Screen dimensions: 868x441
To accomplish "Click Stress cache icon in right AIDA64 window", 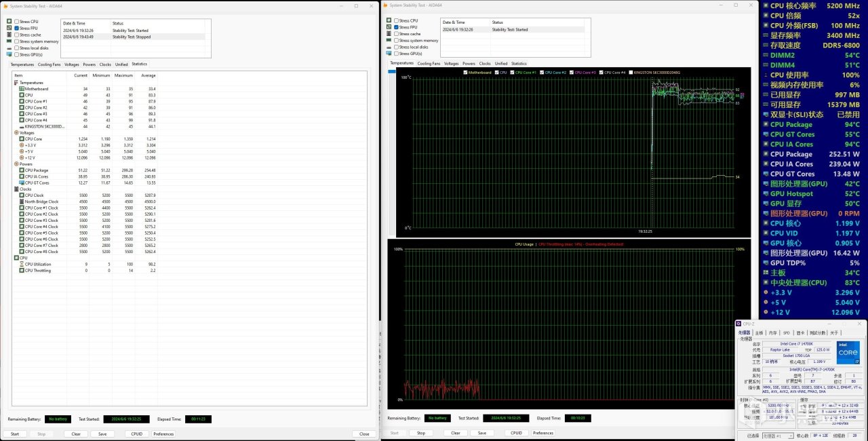I will [x=389, y=34].
